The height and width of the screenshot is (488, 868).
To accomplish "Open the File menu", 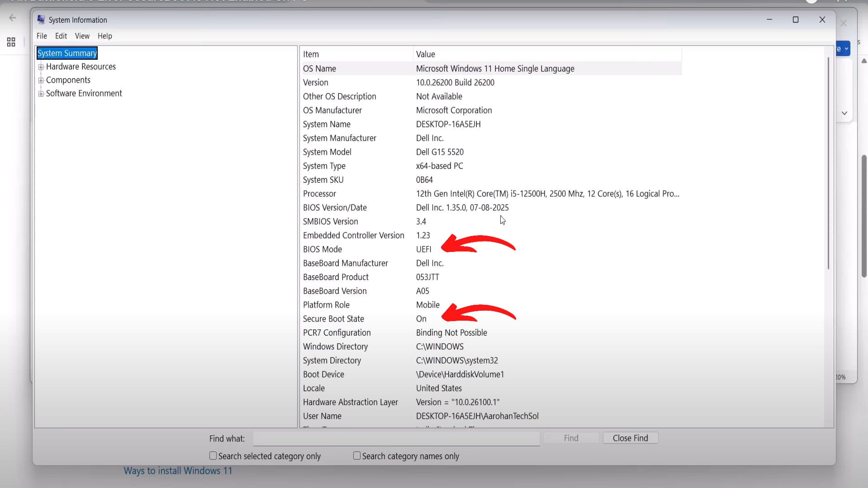I will click(x=42, y=36).
